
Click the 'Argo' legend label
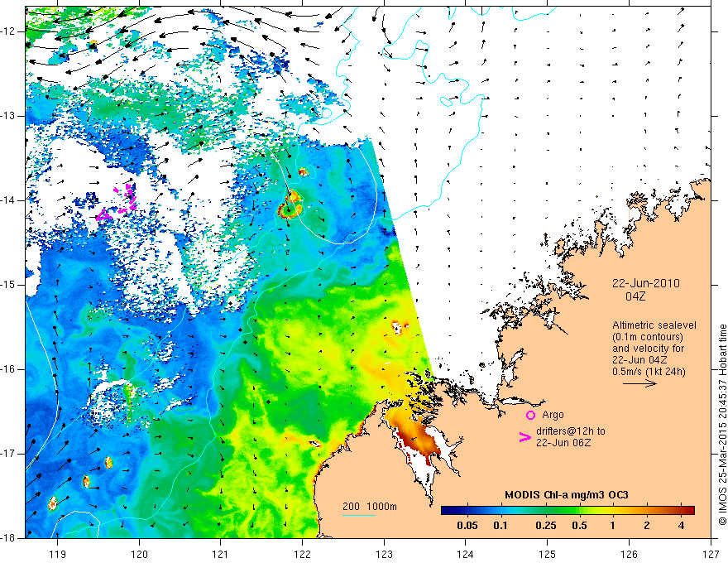pyautogui.click(x=553, y=415)
